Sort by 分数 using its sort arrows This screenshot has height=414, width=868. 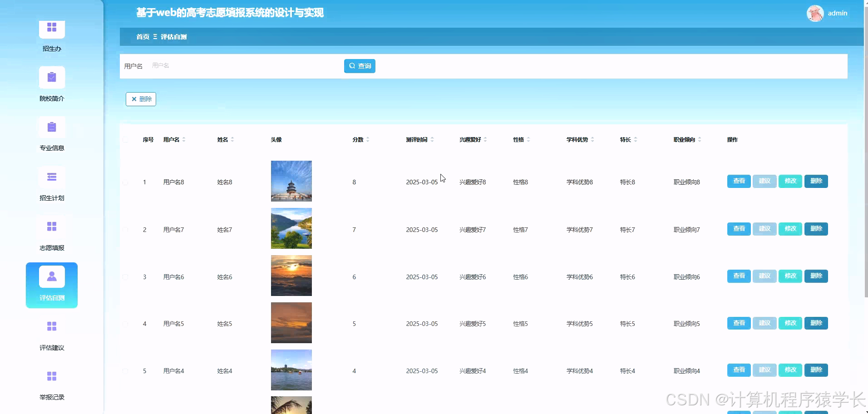click(369, 139)
